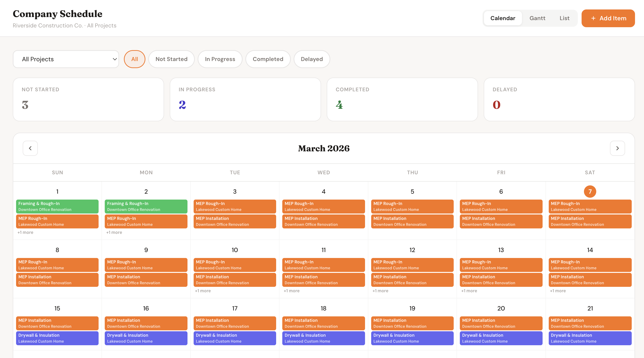Open MEP Installation event on March 21
The width and height of the screenshot is (644, 358).
pos(590,323)
